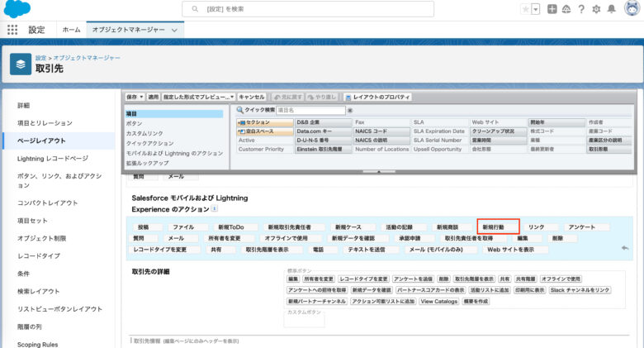Select the 拡張ルックアップ palette category
This screenshot has width=644, height=348.
(147, 163)
